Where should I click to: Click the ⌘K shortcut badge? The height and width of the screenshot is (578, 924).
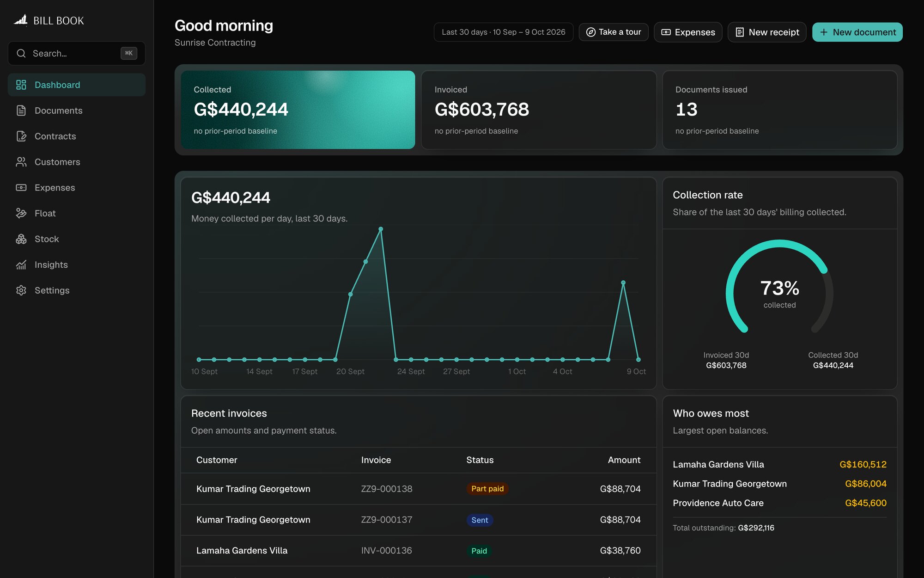129,53
